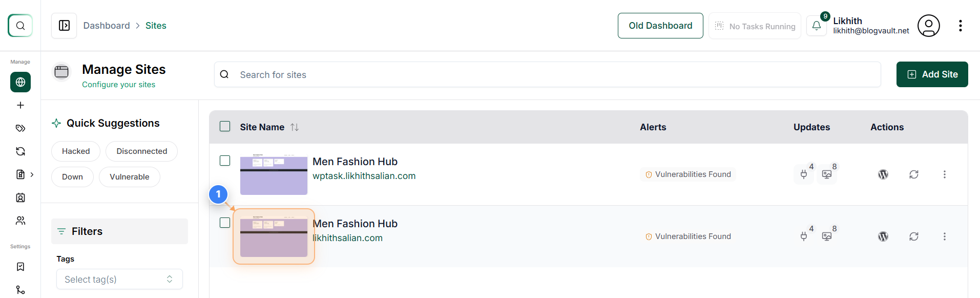
Task: Click plugin updates icon for likhithsalian.com
Action: click(x=804, y=236)
